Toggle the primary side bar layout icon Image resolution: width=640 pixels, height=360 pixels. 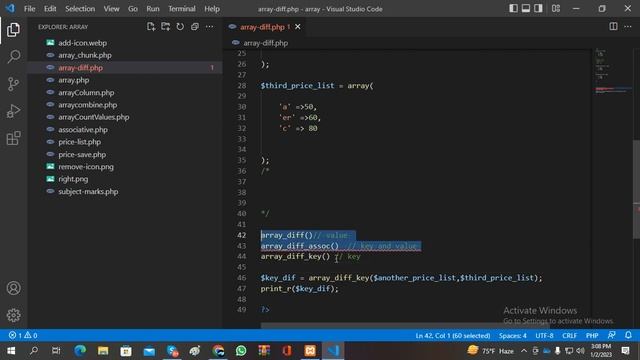point(513,9)
